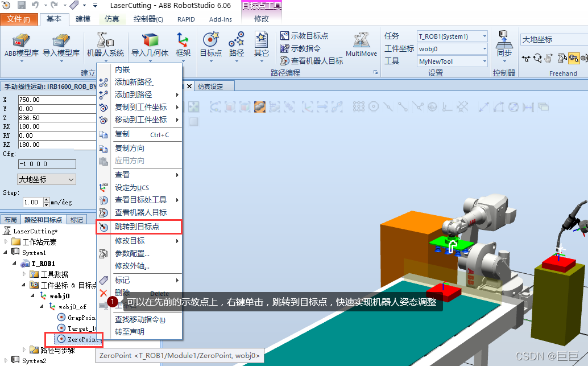
Task: Open the 修改 ribbon tab
Action: click(262, 19)
